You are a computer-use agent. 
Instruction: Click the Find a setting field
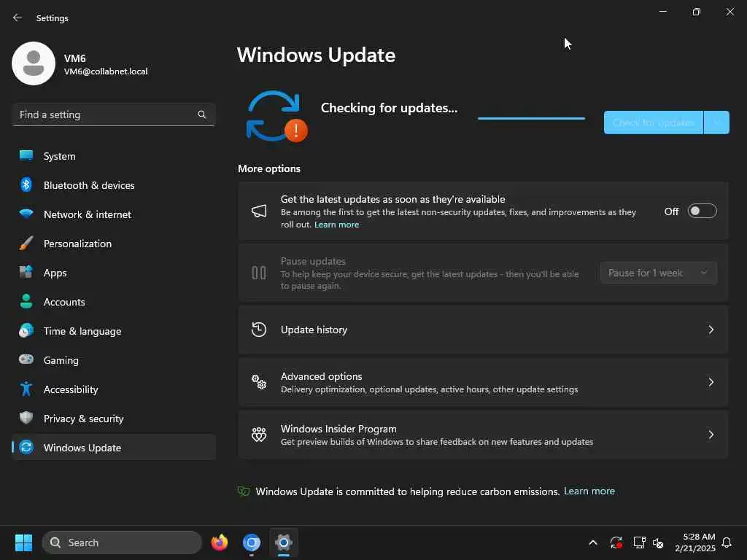coord(114,114)
